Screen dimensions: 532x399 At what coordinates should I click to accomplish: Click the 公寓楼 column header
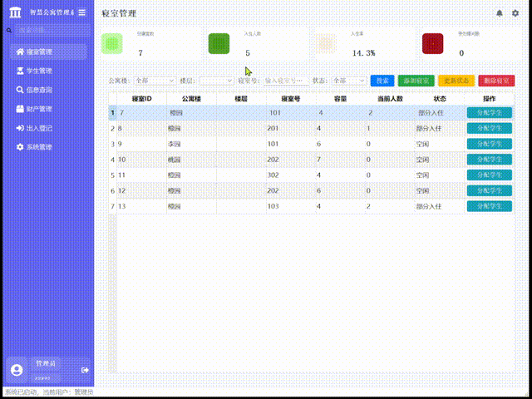(192, 99)
